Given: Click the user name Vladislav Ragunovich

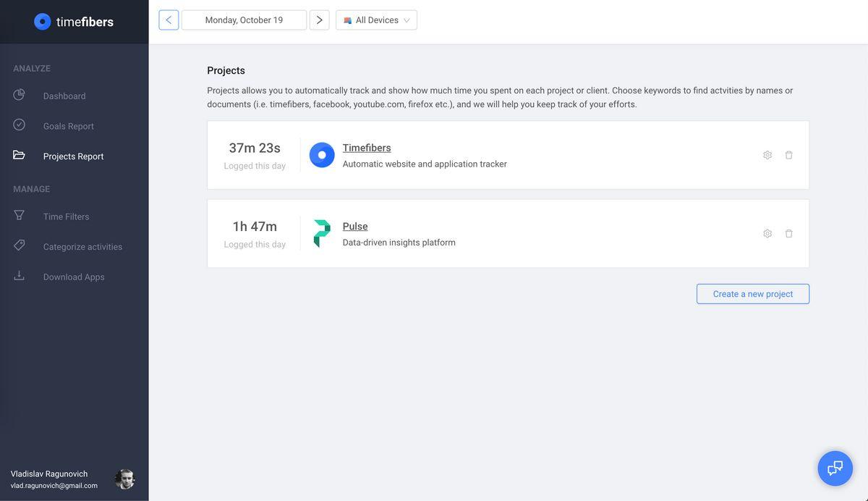Looking at the screenshot, I should click(49, 474).
